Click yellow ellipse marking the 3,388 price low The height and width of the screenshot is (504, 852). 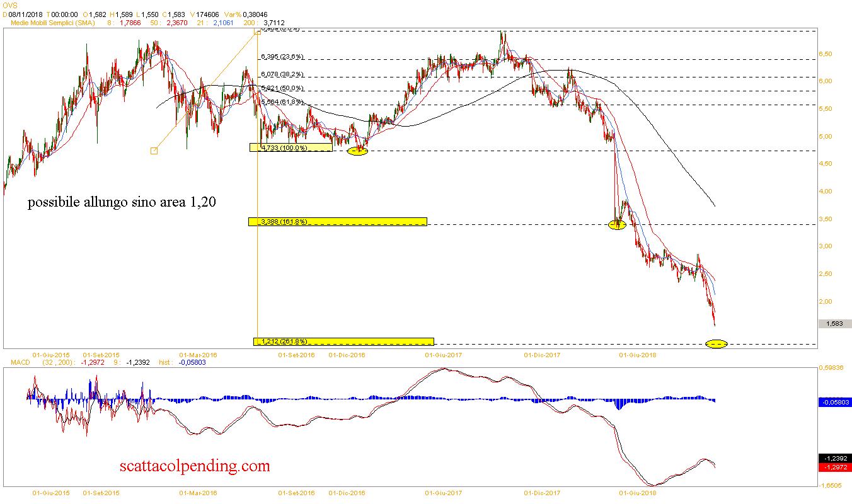point(617,224)
